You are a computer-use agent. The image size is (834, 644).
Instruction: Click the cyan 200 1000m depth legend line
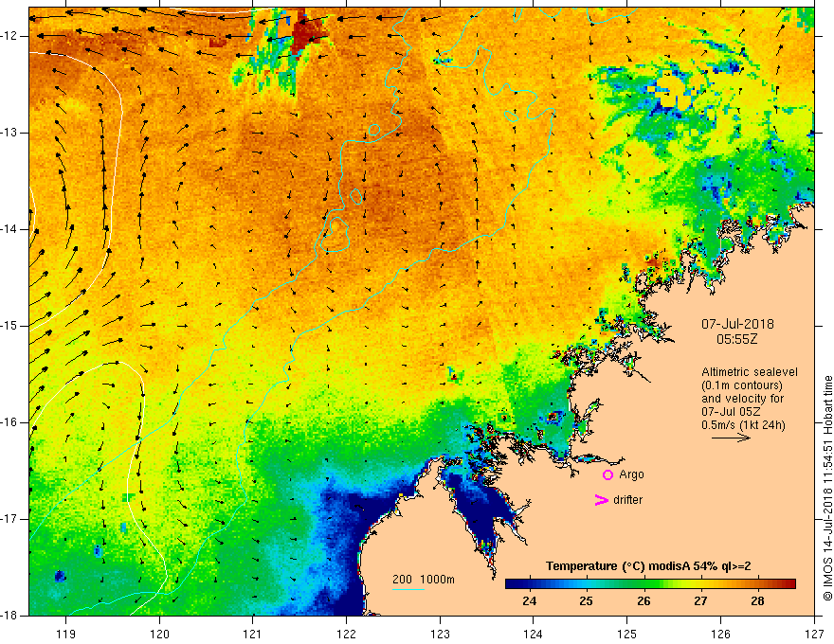click(x=408, y=589)
